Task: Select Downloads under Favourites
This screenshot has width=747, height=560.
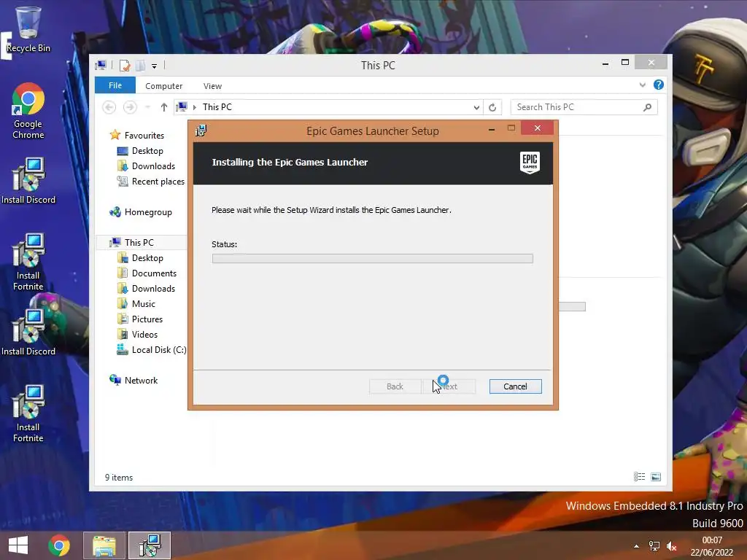Action: pos(146,166)
